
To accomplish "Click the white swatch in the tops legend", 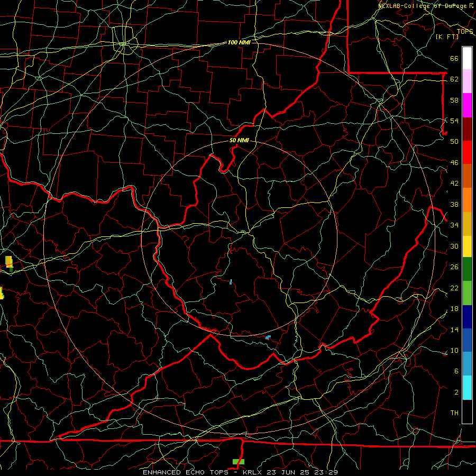I will [x=467, y=58].
